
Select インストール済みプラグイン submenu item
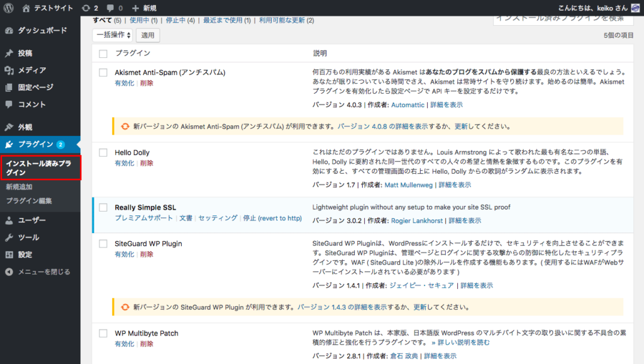point(41,168)
